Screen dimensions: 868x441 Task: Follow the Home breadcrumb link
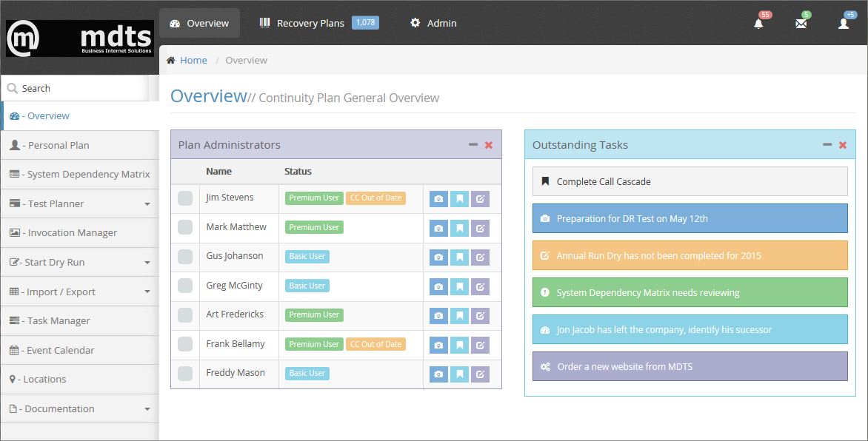click(x=193, y=61)
